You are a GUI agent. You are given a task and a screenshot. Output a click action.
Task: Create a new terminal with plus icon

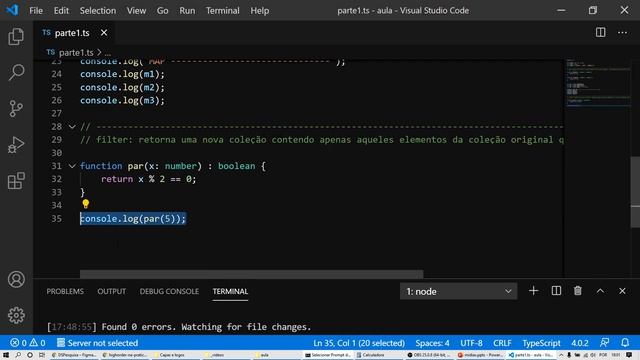(x=533, y=291)
